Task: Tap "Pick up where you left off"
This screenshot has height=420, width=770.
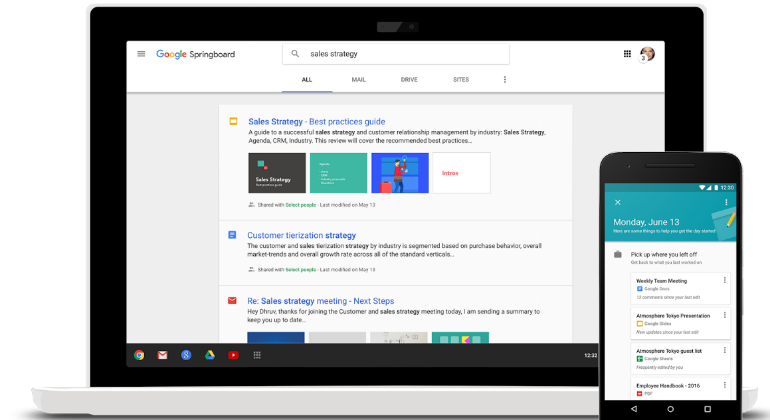Action: coord(664,254)
